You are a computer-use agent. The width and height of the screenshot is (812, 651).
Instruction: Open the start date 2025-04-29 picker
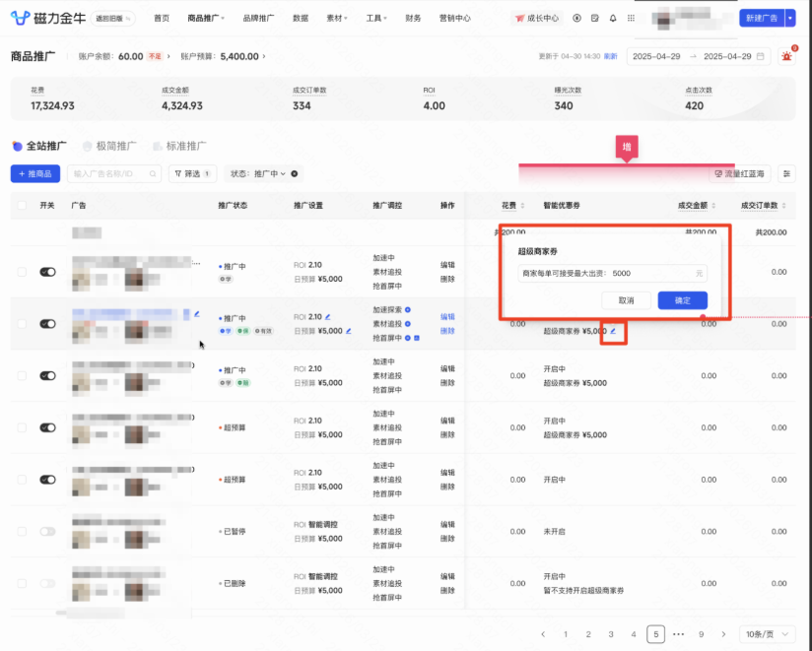pos(656,56)
